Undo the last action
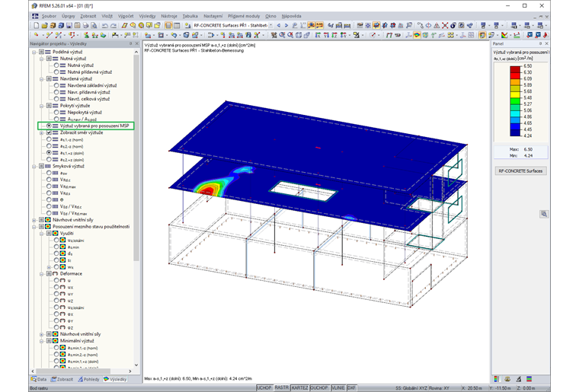This screenshot has height=392, width=579. point(105,25)
